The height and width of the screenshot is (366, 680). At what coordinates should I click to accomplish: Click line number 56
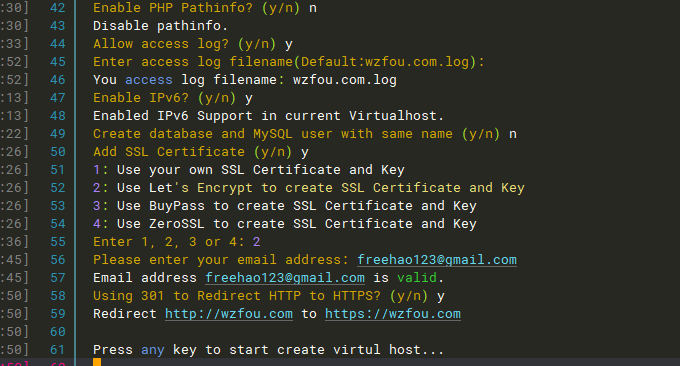[x=58, y=260]
